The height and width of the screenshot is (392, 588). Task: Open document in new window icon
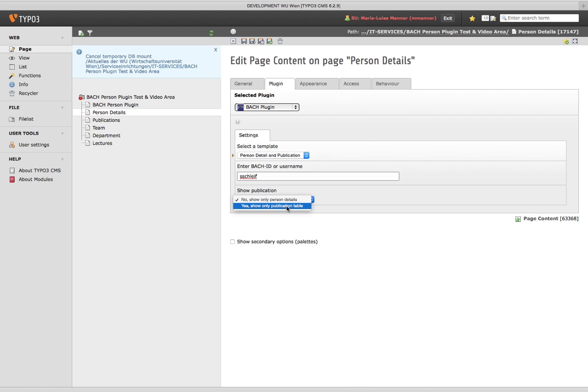(575, 41)
